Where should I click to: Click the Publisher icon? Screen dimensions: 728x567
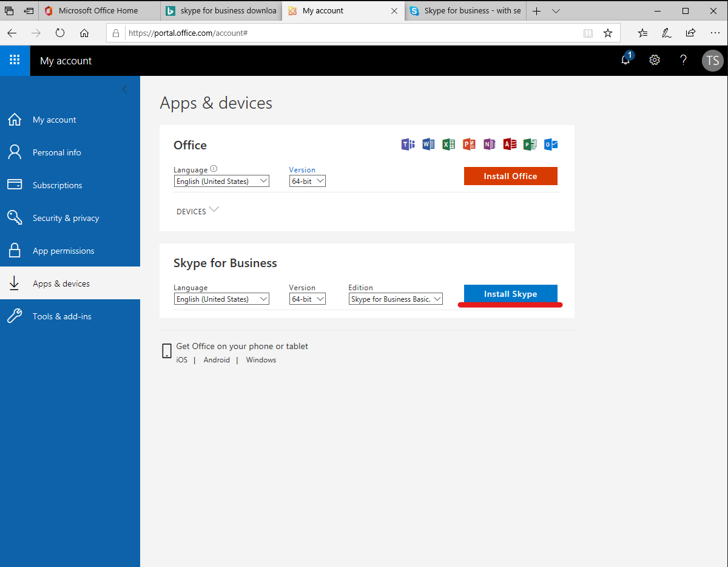[x=530, y=144]
